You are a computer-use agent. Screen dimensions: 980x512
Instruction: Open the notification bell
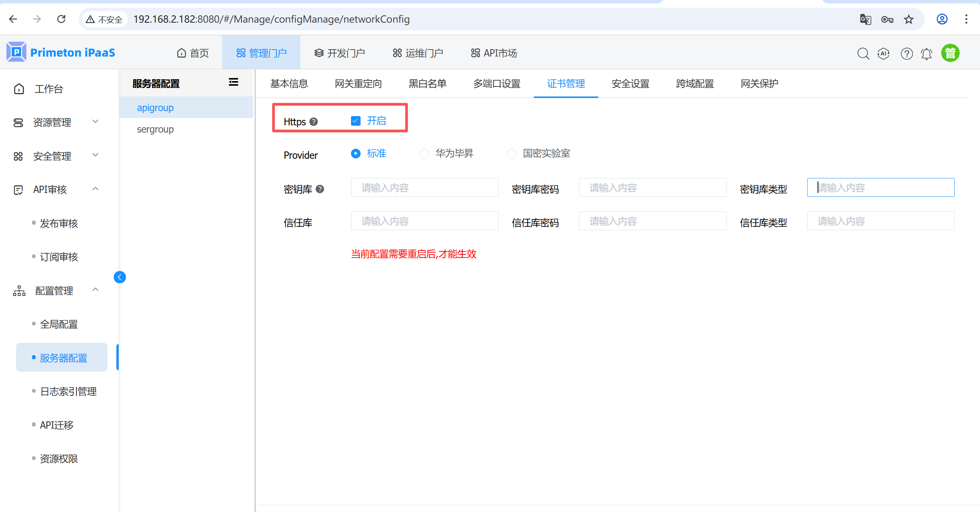tap(927, 53)
